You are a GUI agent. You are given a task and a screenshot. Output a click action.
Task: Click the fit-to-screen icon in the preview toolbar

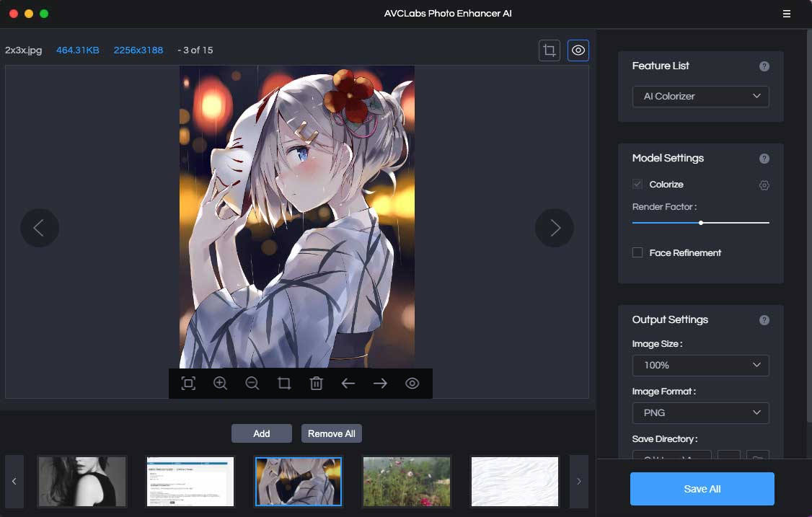point(188,384)
